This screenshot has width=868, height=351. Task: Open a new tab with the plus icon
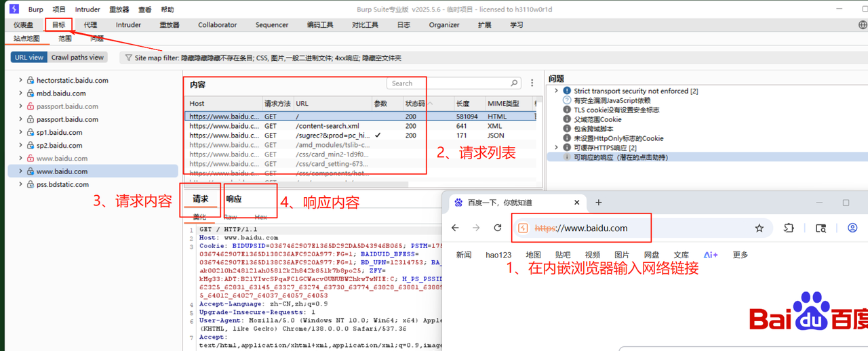point(599,203)
